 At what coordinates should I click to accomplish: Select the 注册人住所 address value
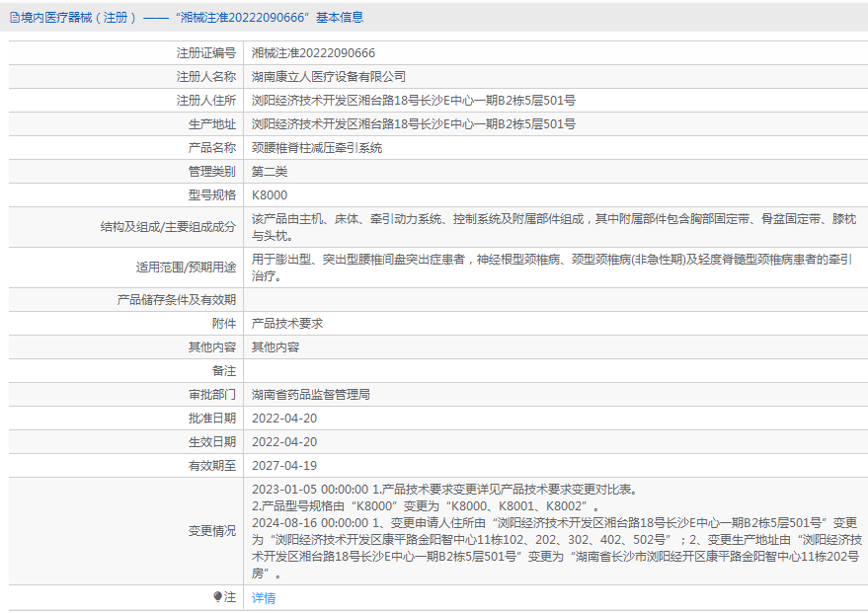pyautogui.click(x=414, y=101)
